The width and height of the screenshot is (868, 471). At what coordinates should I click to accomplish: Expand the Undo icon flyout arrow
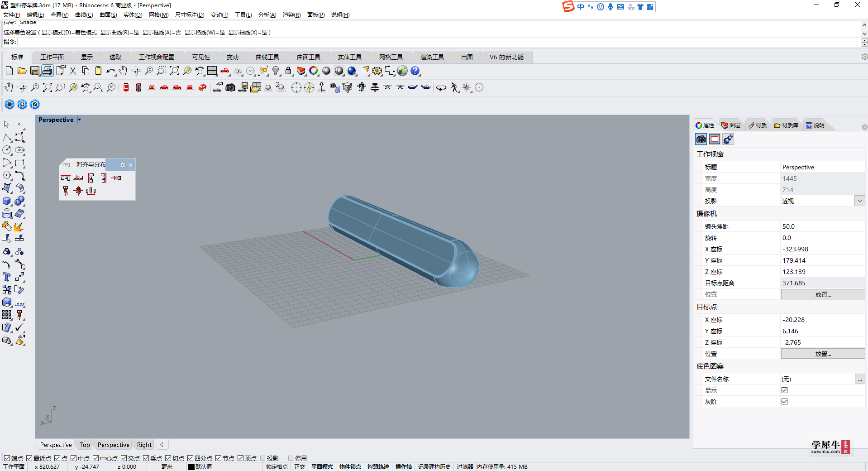tap(115, 75)
